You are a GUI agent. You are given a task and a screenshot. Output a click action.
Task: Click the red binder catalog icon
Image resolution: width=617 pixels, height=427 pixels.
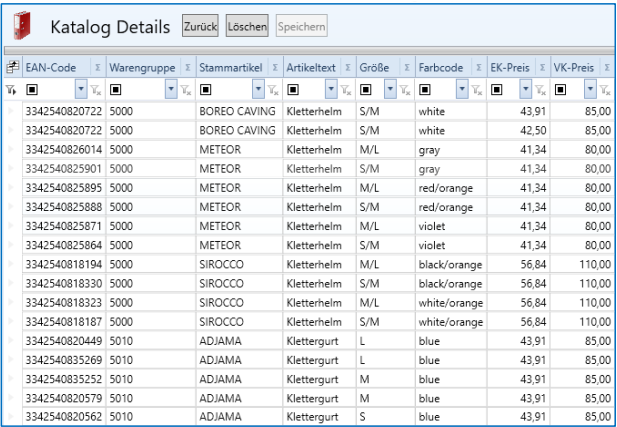22,27
